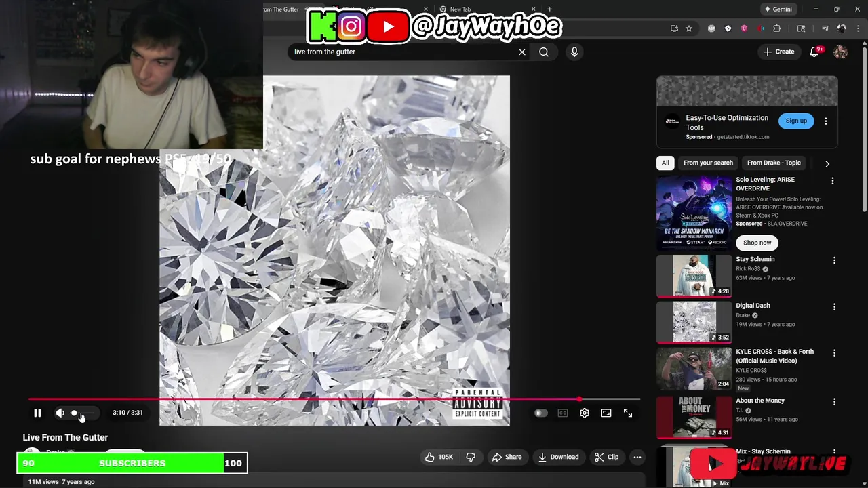Viewport: 868px width, 488px height.
Task: Play the Stay Schemin video thumbnail
Action: pos(694,276)
